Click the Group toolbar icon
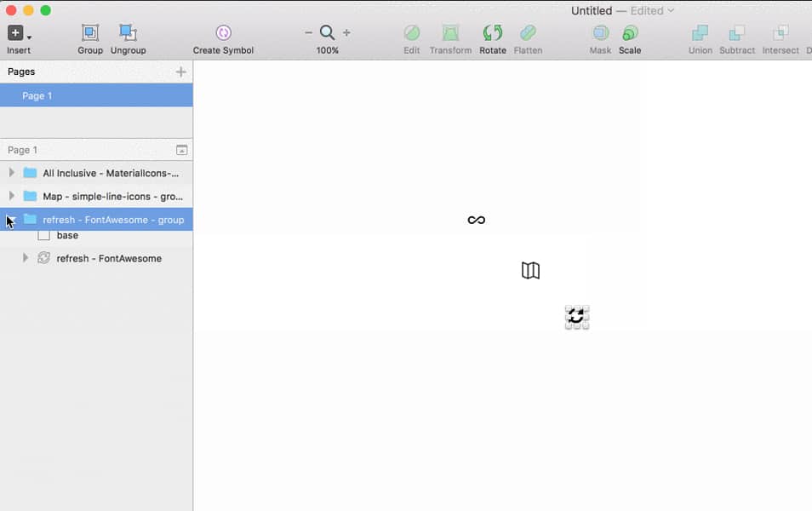The width and height of the screenshot is (812, 511). click(89, 34)
